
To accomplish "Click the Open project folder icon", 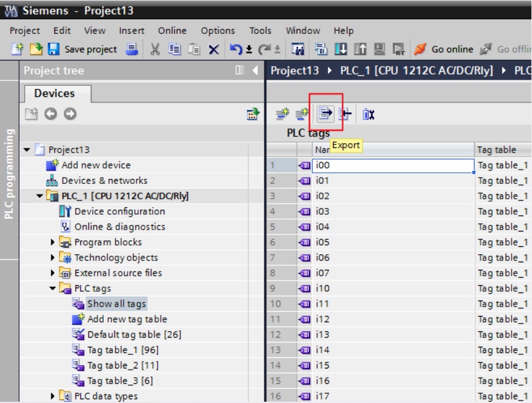I will (36, 49).
